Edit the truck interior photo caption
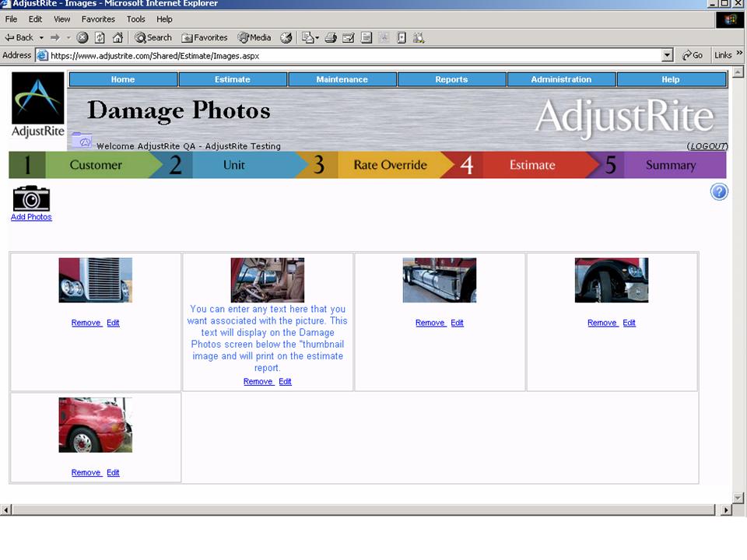This screenshot has width=747, height=560. pos(285,382)
